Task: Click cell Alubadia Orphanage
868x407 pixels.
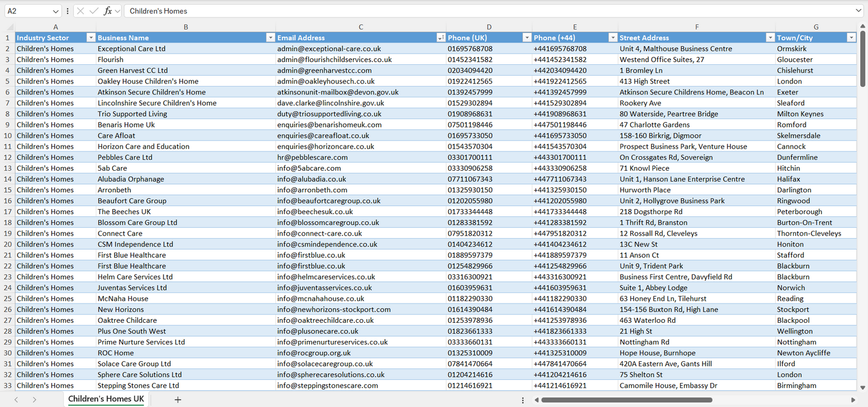Action: [186, 179]
